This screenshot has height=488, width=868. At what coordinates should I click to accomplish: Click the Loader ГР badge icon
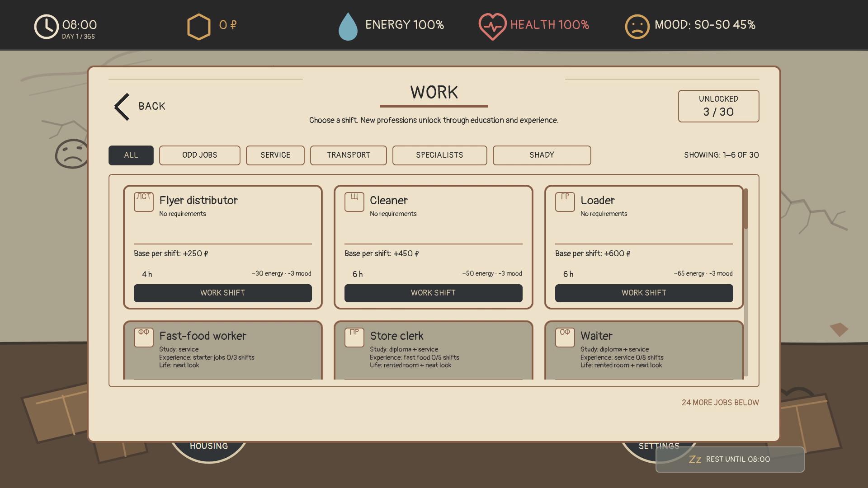coord(565,202)
